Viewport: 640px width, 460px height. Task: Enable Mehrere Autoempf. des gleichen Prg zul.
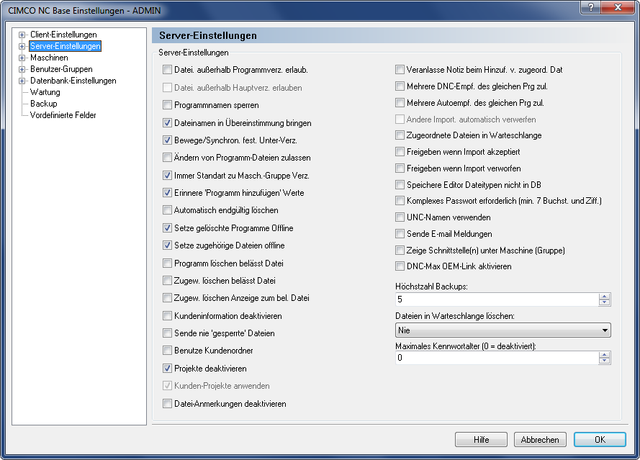point(400,103)
